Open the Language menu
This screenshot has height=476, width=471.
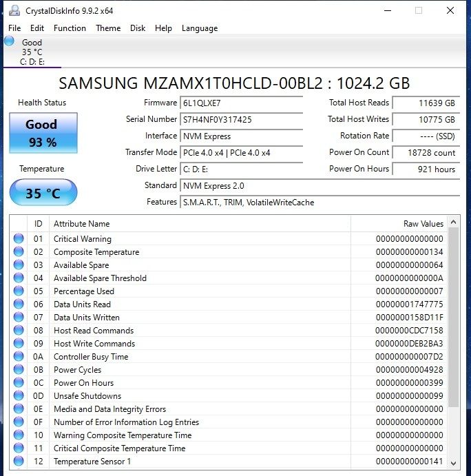(x=200, y=28)
